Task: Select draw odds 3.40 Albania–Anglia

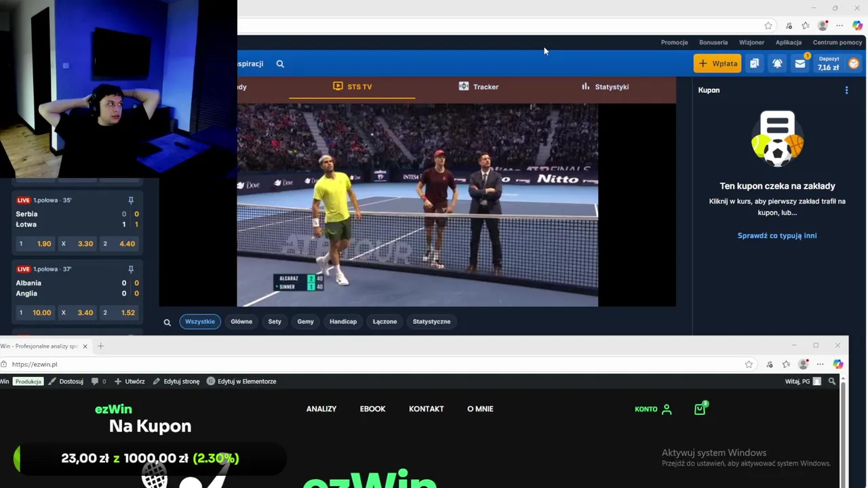Action: [x=77, y=313]
